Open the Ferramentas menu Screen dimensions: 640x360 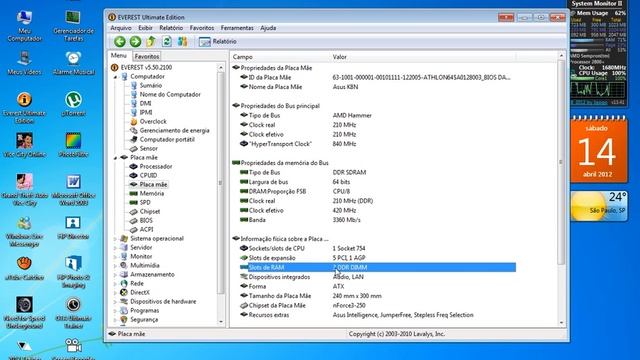coord(237,28)
